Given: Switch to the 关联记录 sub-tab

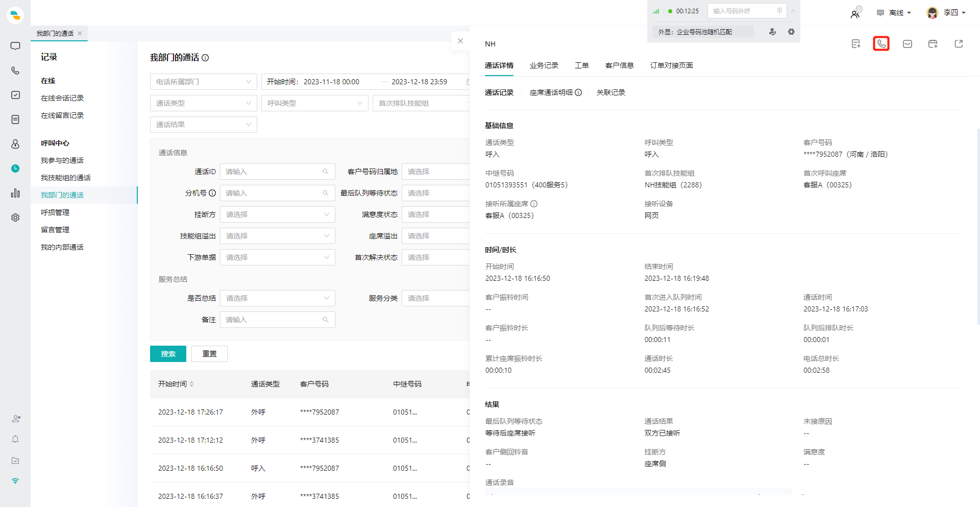Looking at the screenshot, I should tap(611, 92).
